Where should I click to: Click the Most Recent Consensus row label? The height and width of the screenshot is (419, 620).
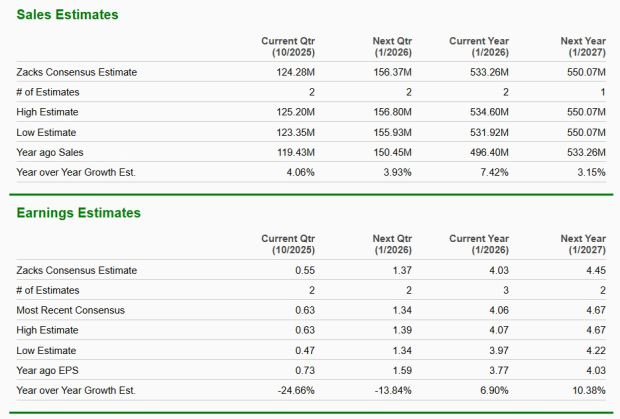71,310
